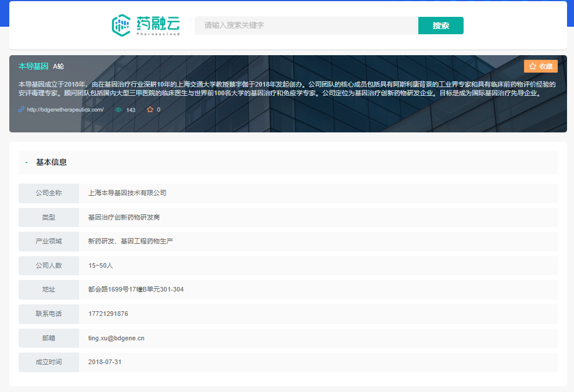574x392 pixels.
Task: Click the orange 收藏 favorite button
Action: coord(540,66)
